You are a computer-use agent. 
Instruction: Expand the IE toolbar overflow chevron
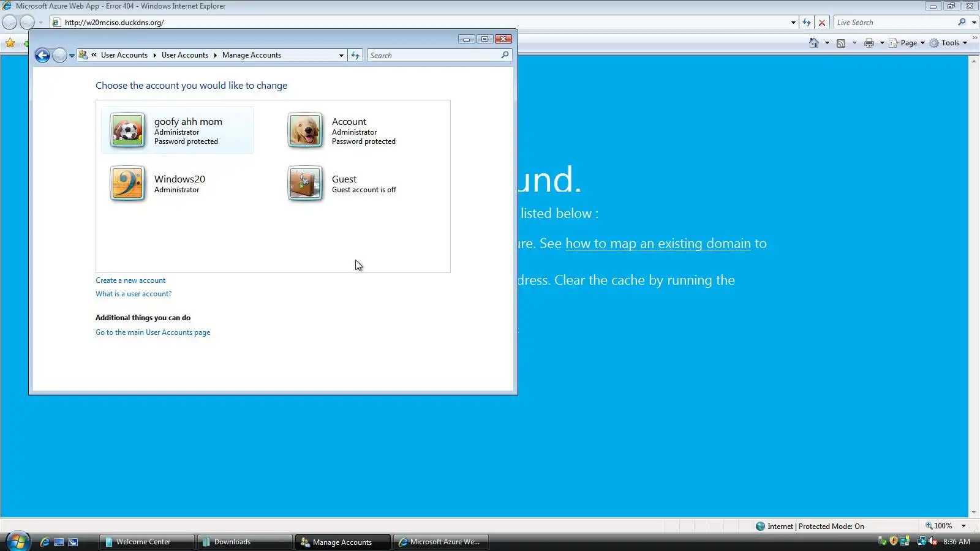click(x=974, y=39)
